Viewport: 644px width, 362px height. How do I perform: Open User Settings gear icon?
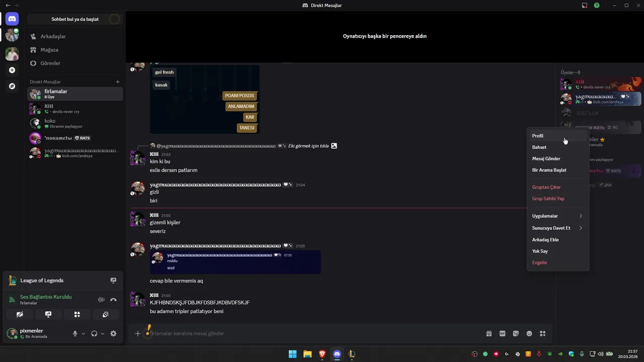(113, 333)
